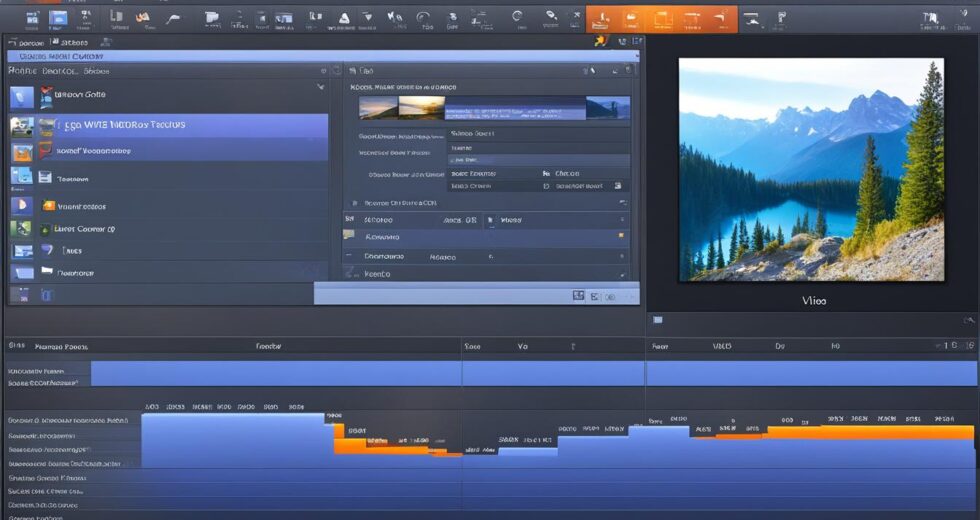Viewport: 980px width, 520px height.
Task: Click the 'Vlioo' label under the preview
Action: 814,301
